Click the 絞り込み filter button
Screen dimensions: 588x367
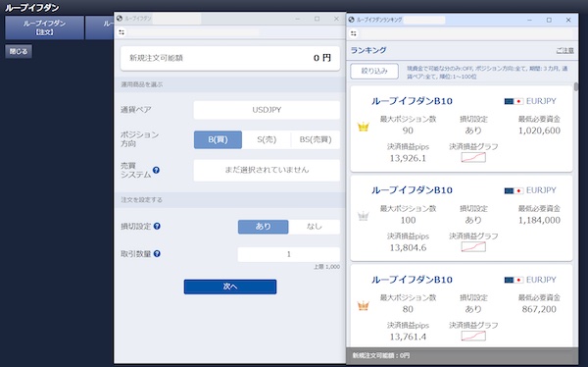point(374,71)
